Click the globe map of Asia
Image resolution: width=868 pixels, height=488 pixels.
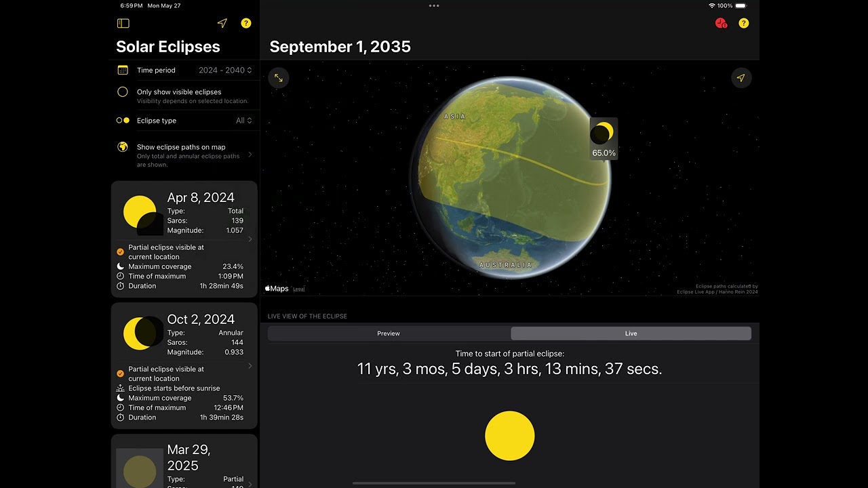click(510, 178)
